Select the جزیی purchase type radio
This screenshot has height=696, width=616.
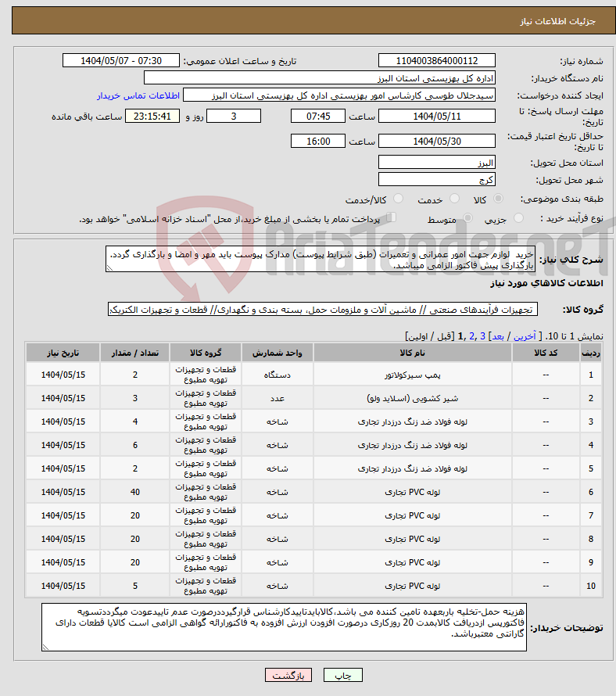[x=518, y=218]
